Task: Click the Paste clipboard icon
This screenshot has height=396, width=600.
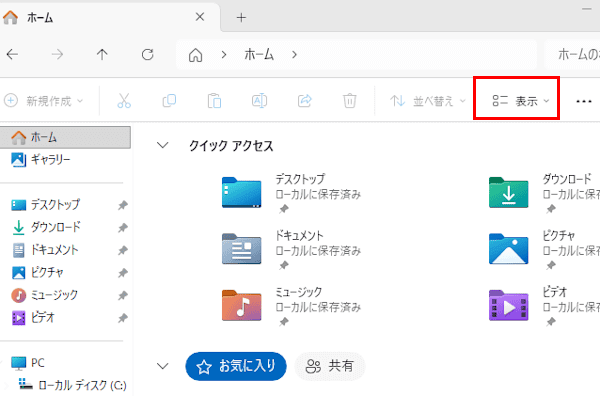Action: click(214, 101)
